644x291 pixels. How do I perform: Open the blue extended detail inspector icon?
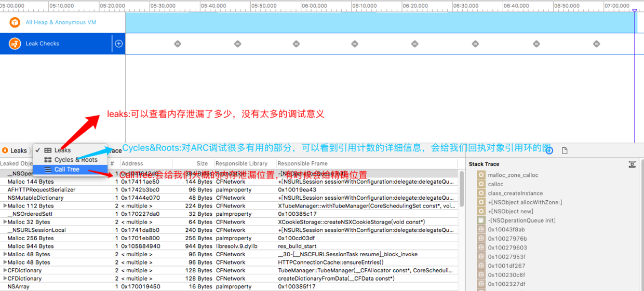[x=549, y=150]
